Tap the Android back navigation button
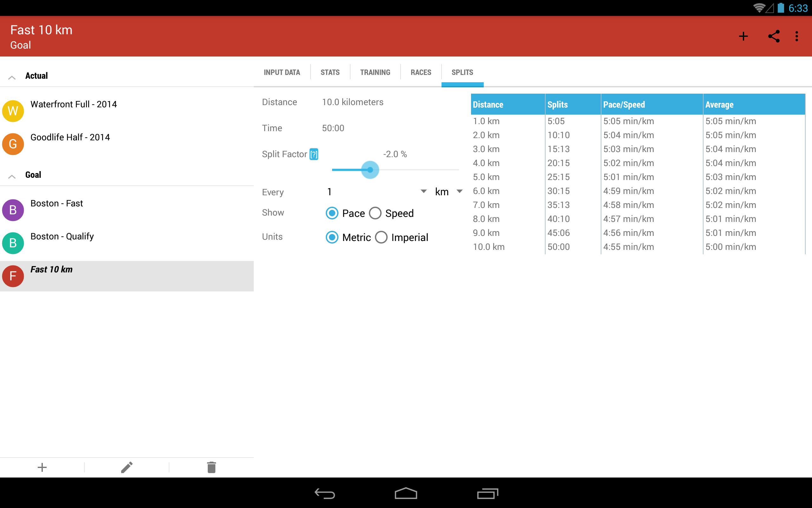The height and width of the screenshot is (508, 812). pyautogui.click(x=324, y=493)
